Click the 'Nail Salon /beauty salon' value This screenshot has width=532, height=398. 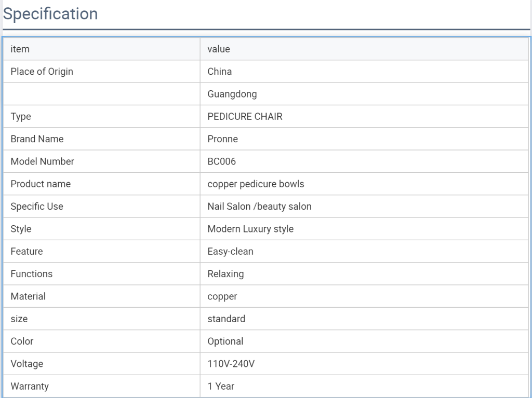(x=260, y=207)
